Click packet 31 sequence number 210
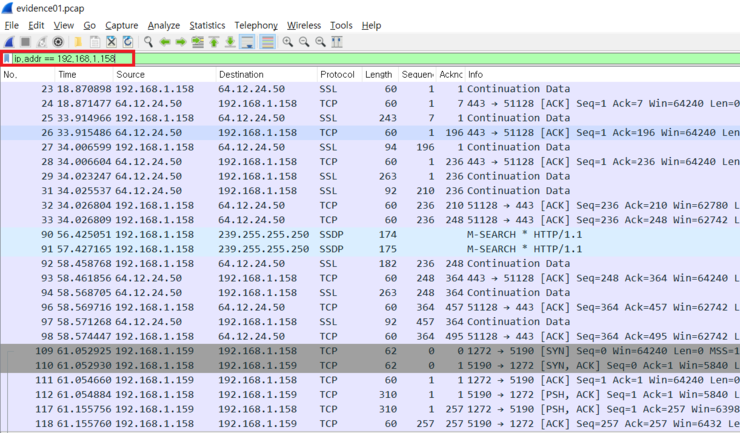 pyautogui.click(x=425, y=191)
